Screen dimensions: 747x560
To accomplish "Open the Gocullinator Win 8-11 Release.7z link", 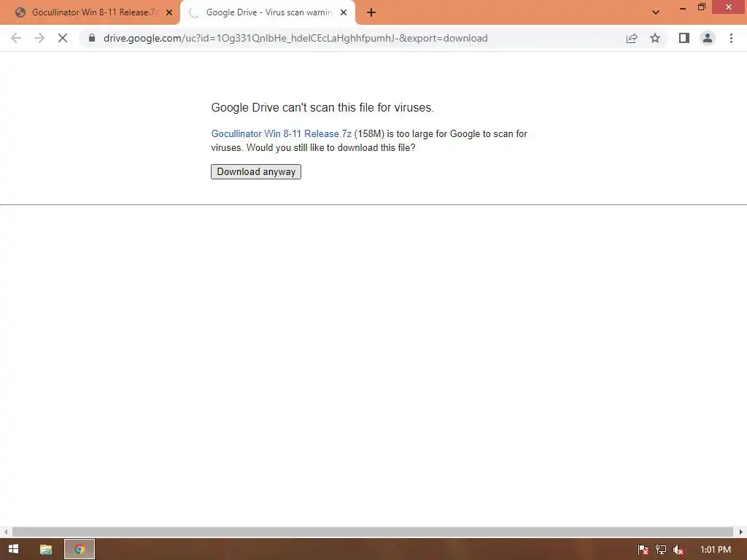I will coord(281,134).
